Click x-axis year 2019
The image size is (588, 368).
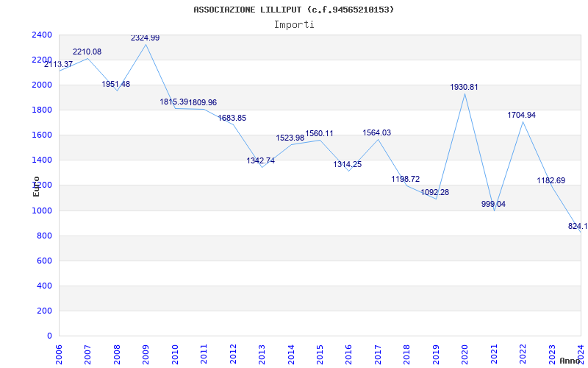pos(436,354)
